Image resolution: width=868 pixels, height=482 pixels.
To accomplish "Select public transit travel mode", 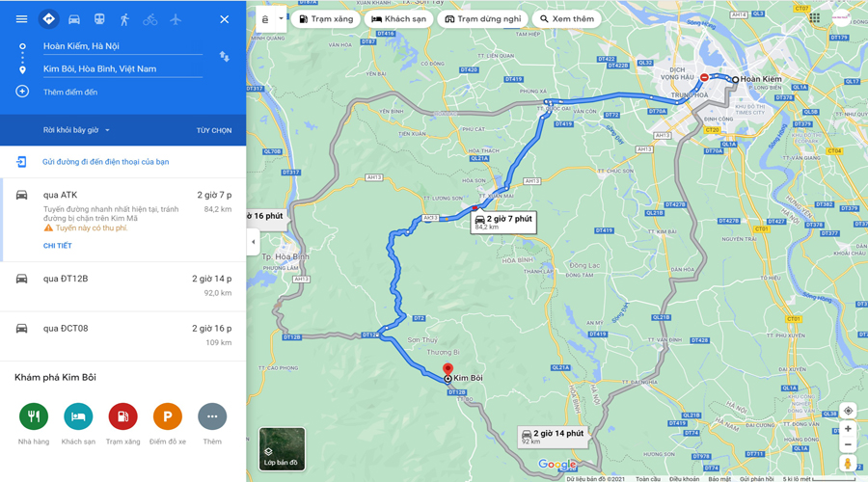I will pos(99,19).
